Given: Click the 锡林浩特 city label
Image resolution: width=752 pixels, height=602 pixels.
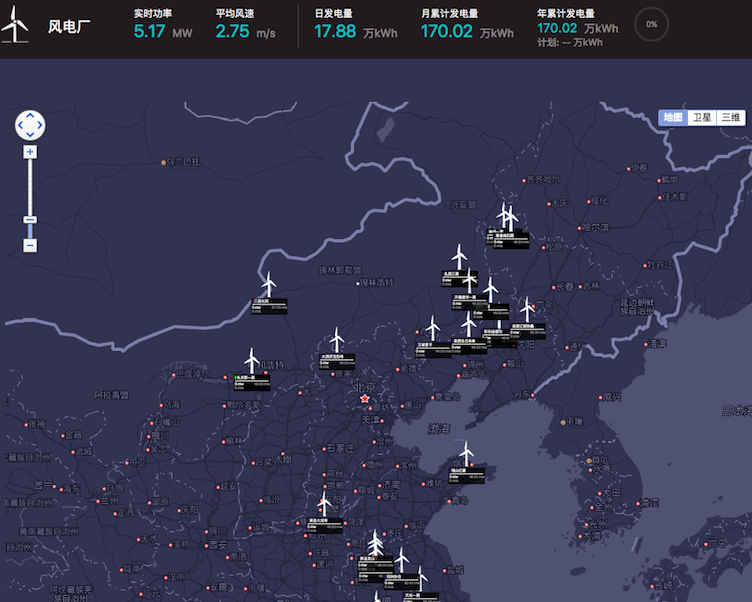Looking at the screenshot, I should (x=377, y=283).
